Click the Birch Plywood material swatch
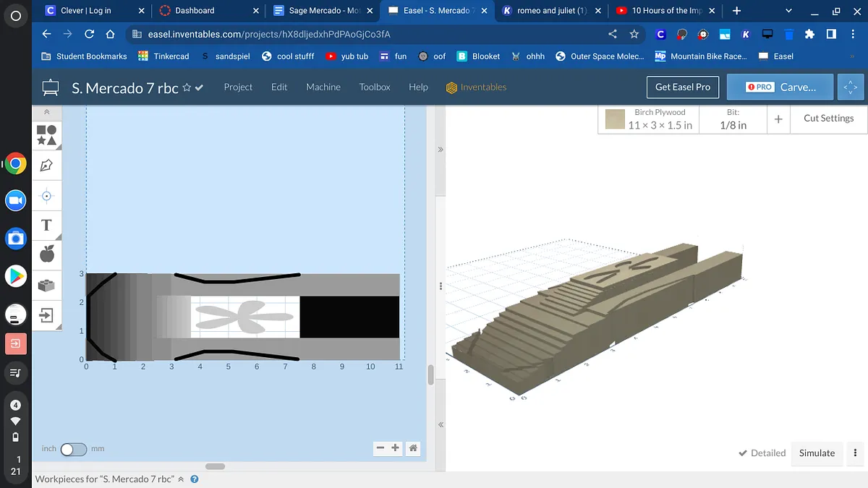Viewport: 868px width, 488px height. (615, 119)
